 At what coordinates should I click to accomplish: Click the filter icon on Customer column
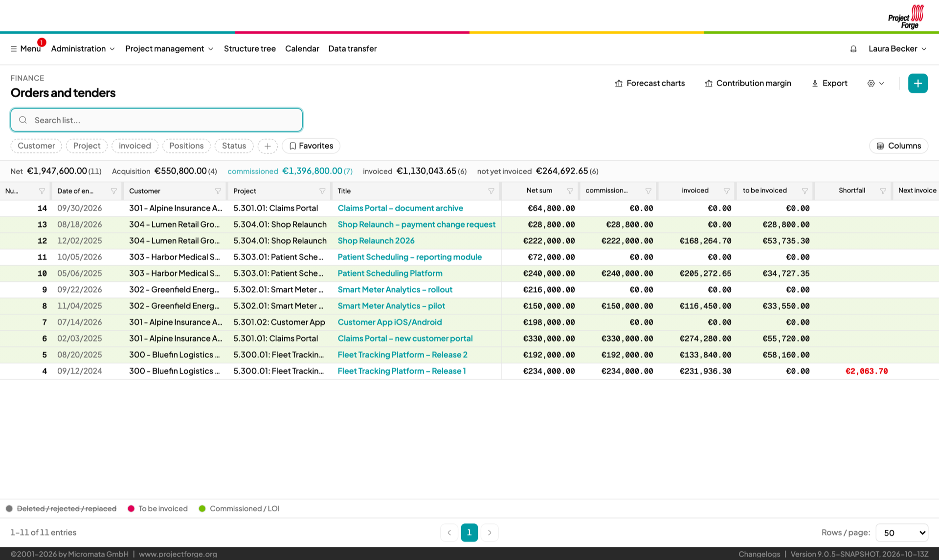(218, 191)
